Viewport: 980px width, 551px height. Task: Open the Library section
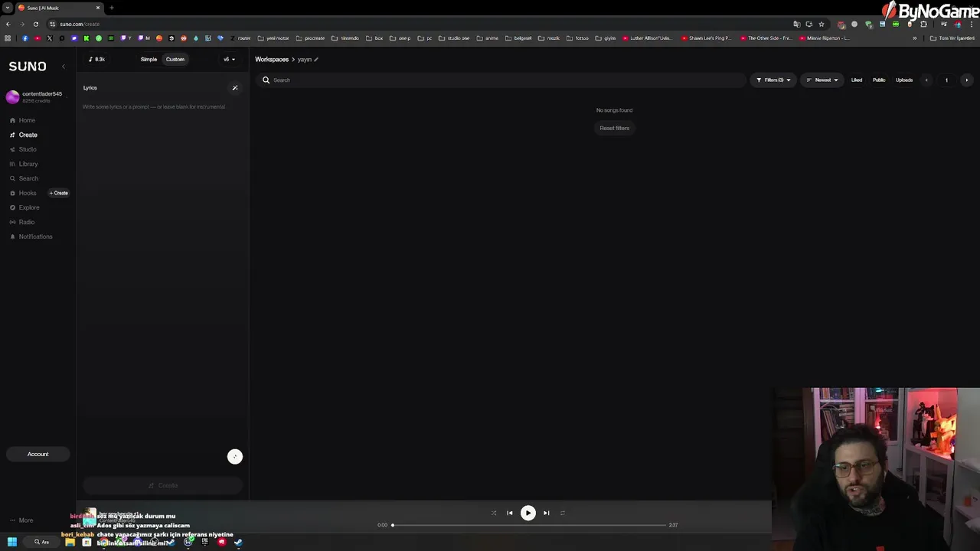pos(24,164)
